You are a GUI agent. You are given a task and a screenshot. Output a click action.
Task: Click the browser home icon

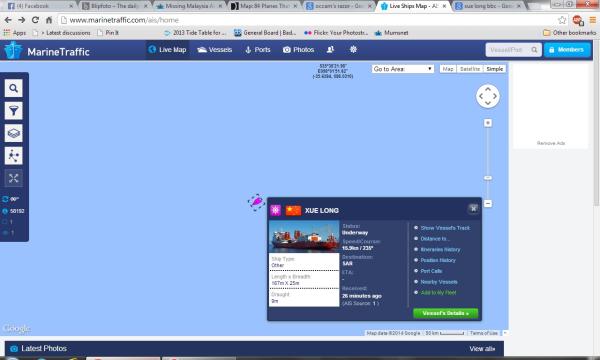[x=49, y=20]
